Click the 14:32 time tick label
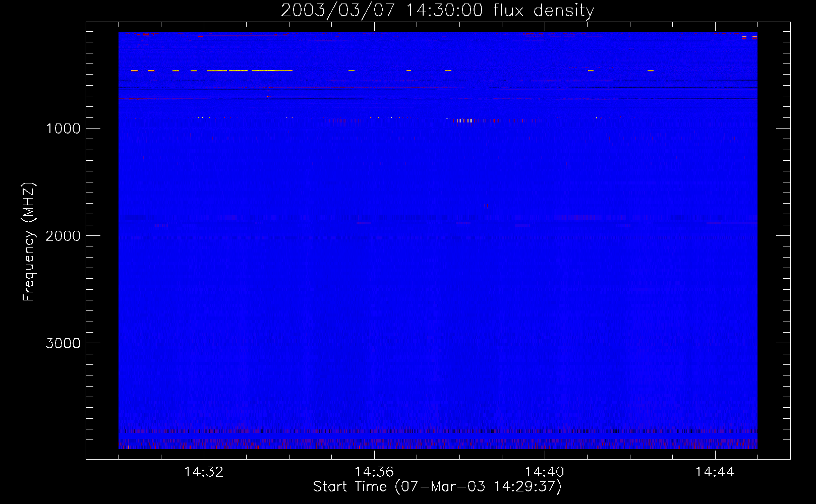This screenshot has height=504, width=816. pyautogui.click(x=204, y=472)
